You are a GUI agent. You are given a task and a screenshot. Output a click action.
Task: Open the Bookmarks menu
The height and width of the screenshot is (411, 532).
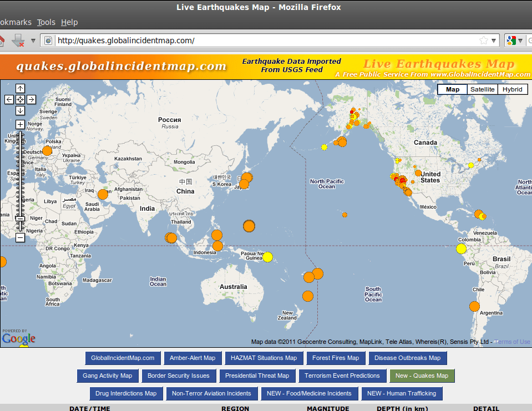pyautogui.click(x=16, y=22)
